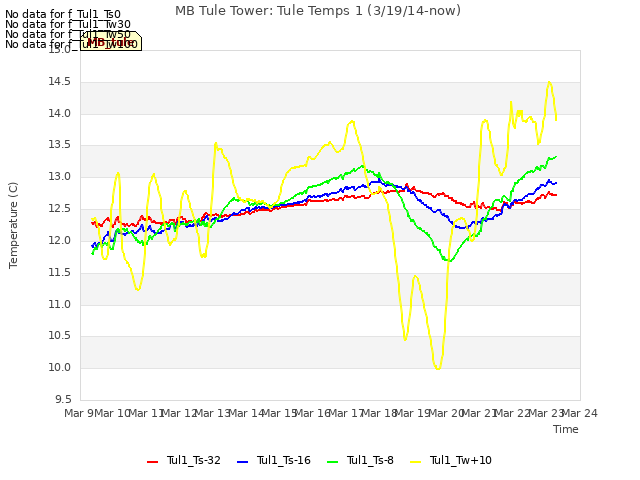Click the Mar 14 x-axis tick label

tap(247, 413)
